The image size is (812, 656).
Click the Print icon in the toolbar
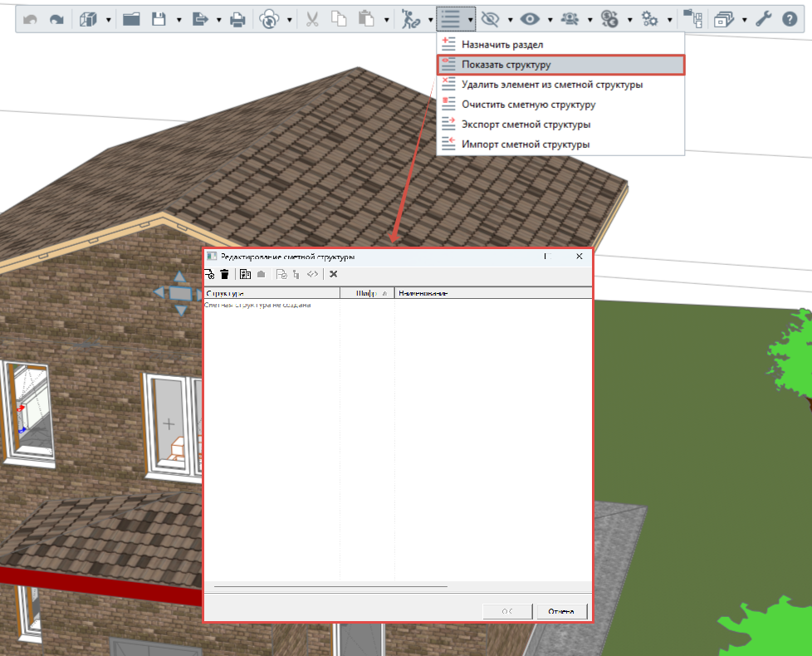coord(237,20)
